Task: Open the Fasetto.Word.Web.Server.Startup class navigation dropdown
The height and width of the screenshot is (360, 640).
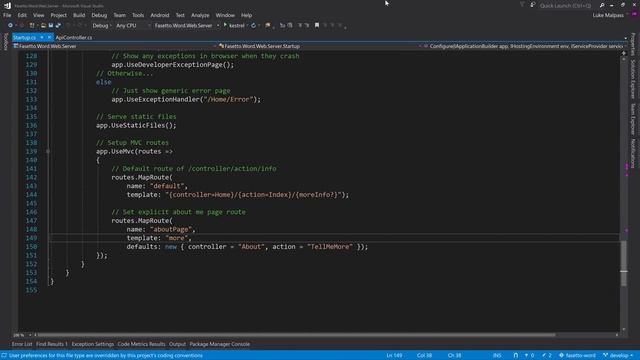Action: [320, 46]
